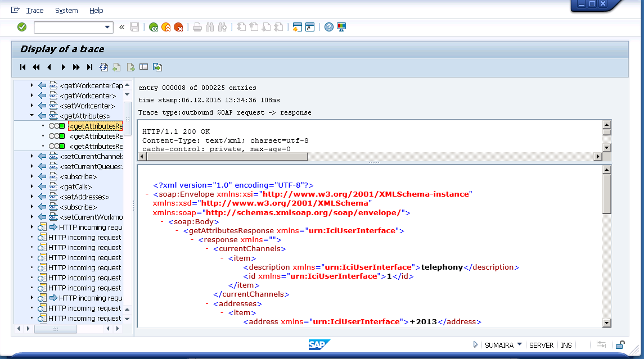Open the Trace menu
Screen dimensions: 644x359
pos(34,10)
